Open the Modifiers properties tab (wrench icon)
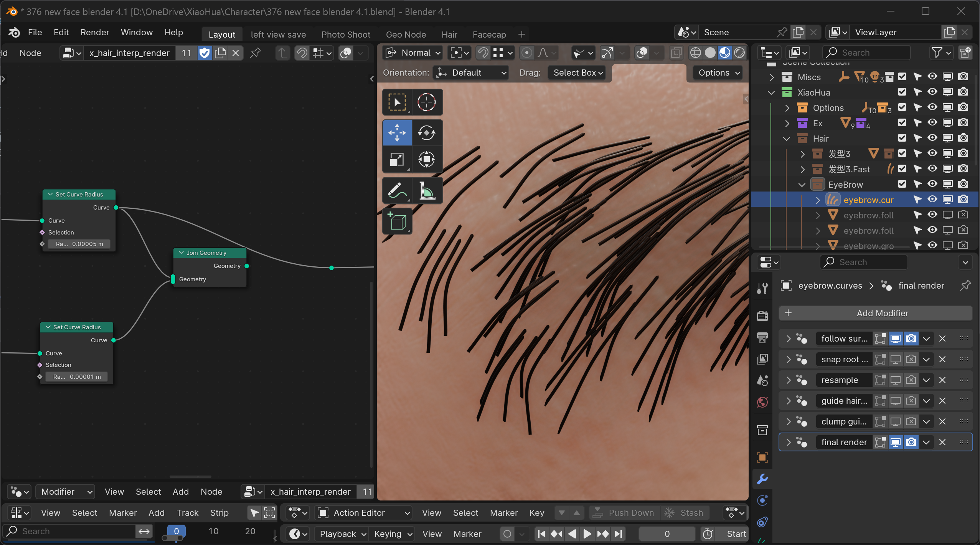The width and height of the screenshot is (980, 545). [x=762, y=479]
